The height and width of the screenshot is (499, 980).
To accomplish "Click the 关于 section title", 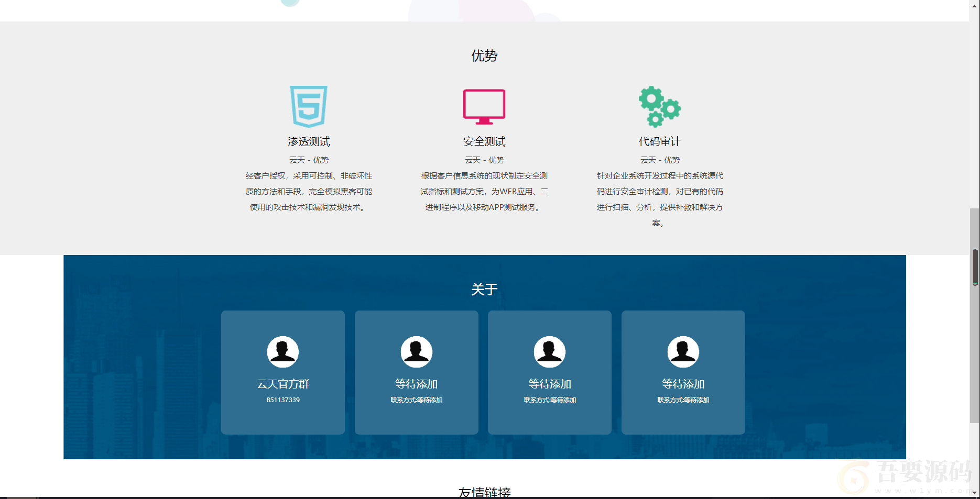I will (484, 289).
